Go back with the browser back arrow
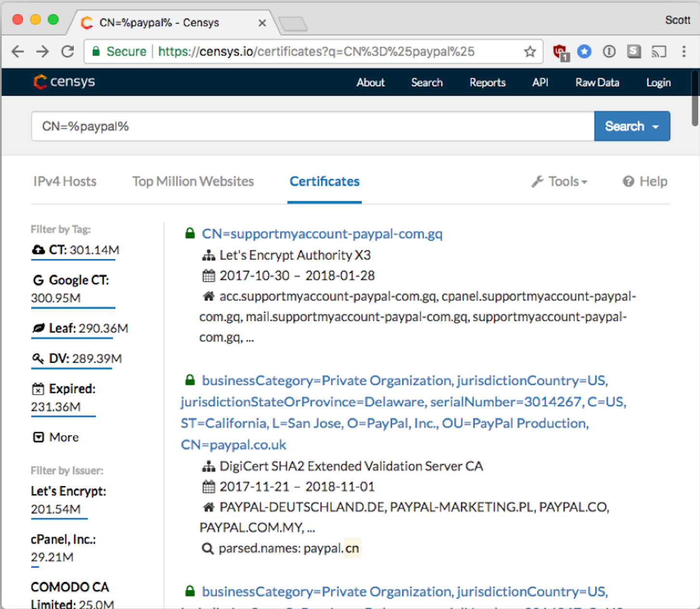Screen dimensions: 700x609 (x=18, y=52)
